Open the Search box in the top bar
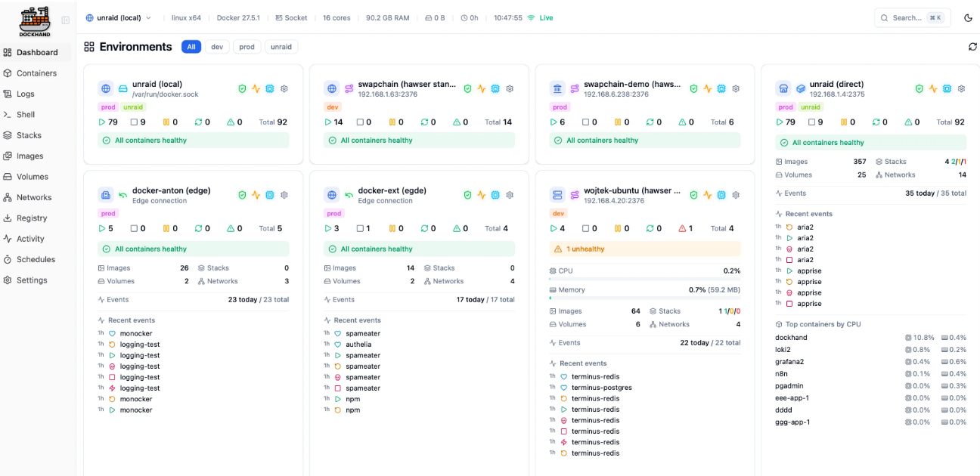This screenshot has width=980, height=476. pos(913,17)
